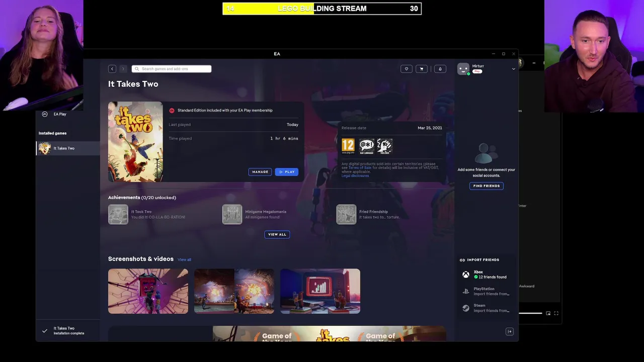Go forward with the right arrow button
This screenshot has height=362, width=644.
[x=123, y=69]
